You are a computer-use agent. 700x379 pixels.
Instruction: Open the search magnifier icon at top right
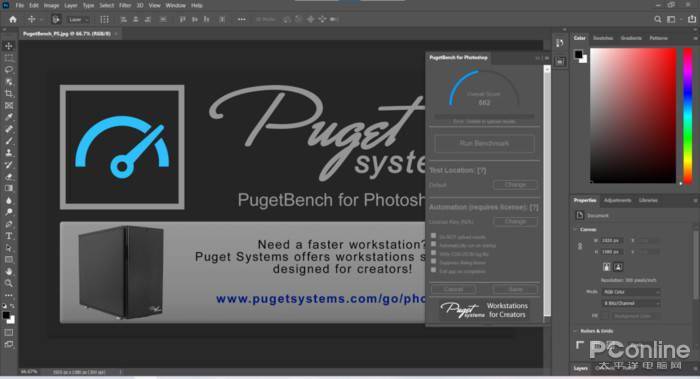pos(658,19)
